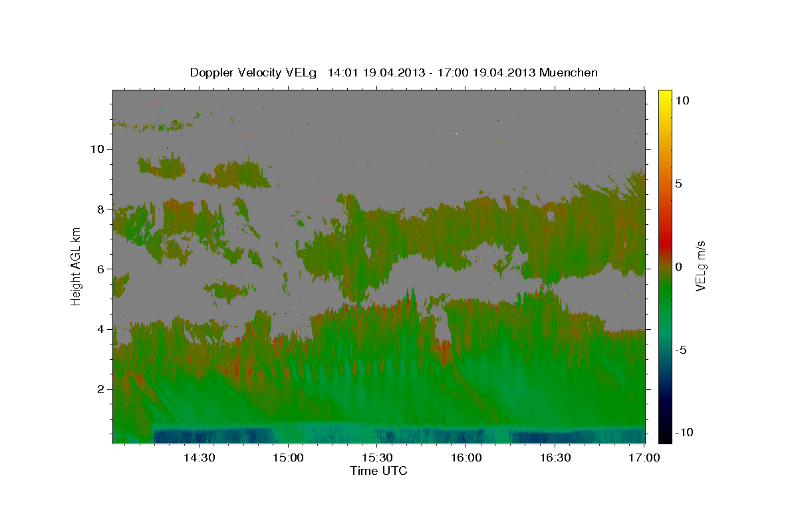
Task: Click the '14:30' time tick label
Action: [x=198, y=458]
